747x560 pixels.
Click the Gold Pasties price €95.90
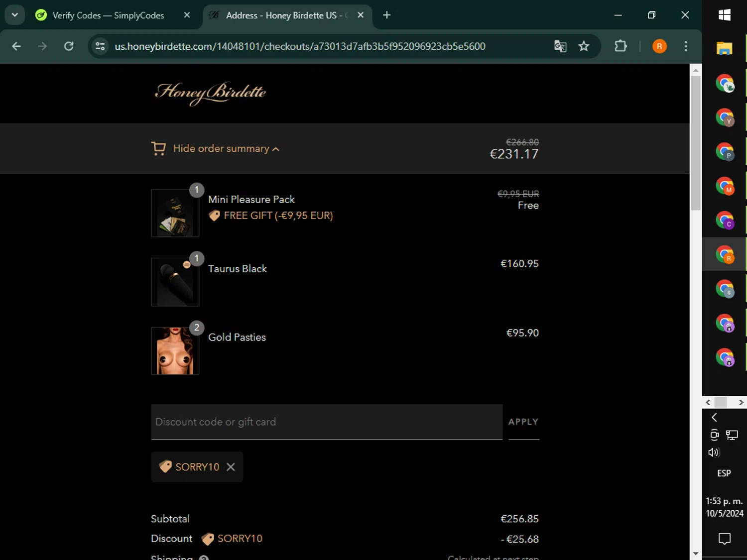(x=522, y=333)
